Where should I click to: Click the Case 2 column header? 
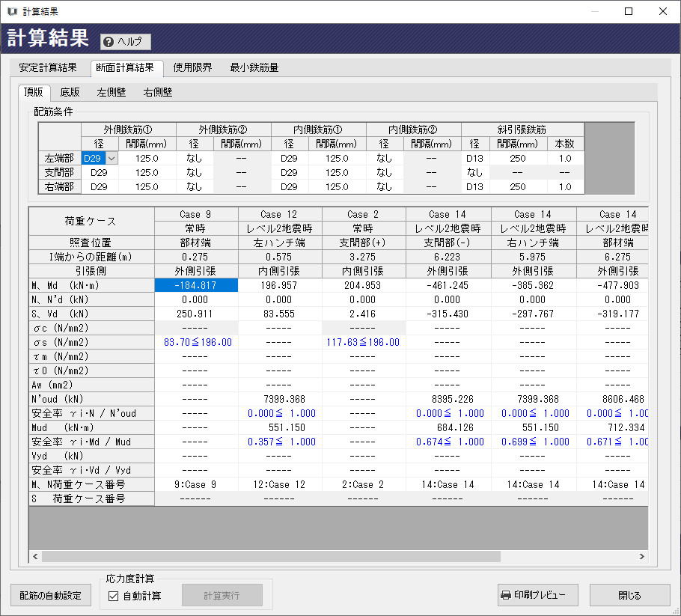tap(363, 214)
